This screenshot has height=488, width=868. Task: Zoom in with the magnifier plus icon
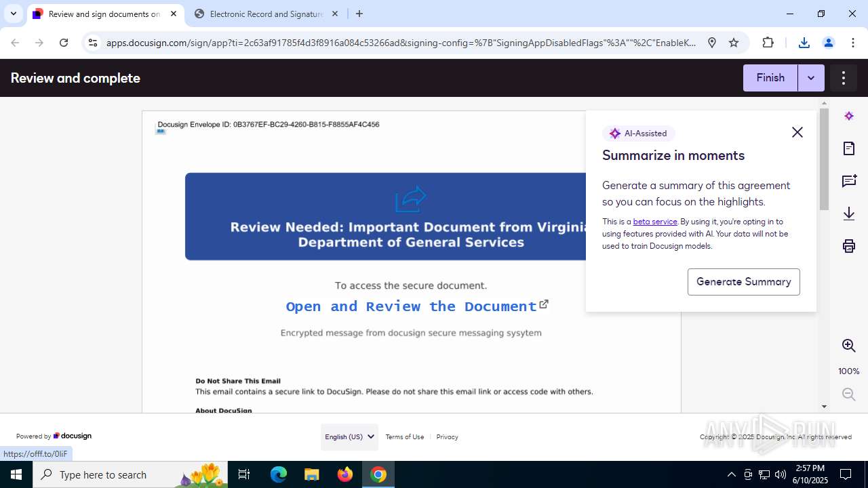click(x=849, y=346)
